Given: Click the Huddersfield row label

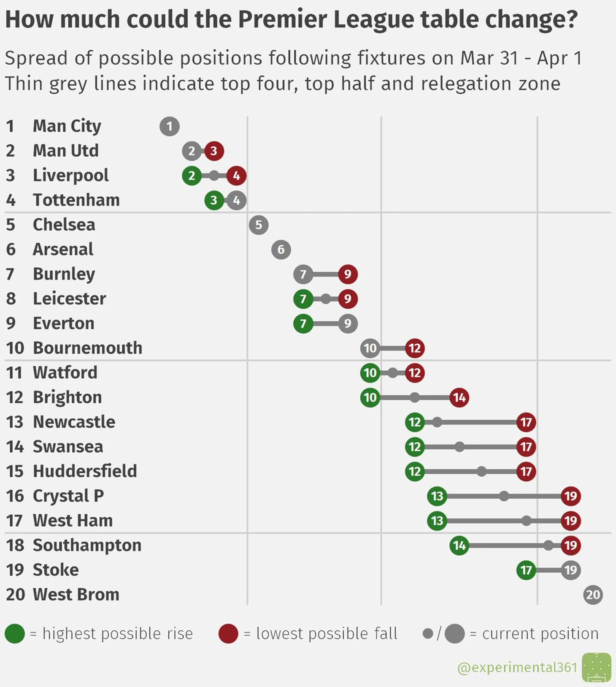Looking at the screenshot, I should click(85, 471).
